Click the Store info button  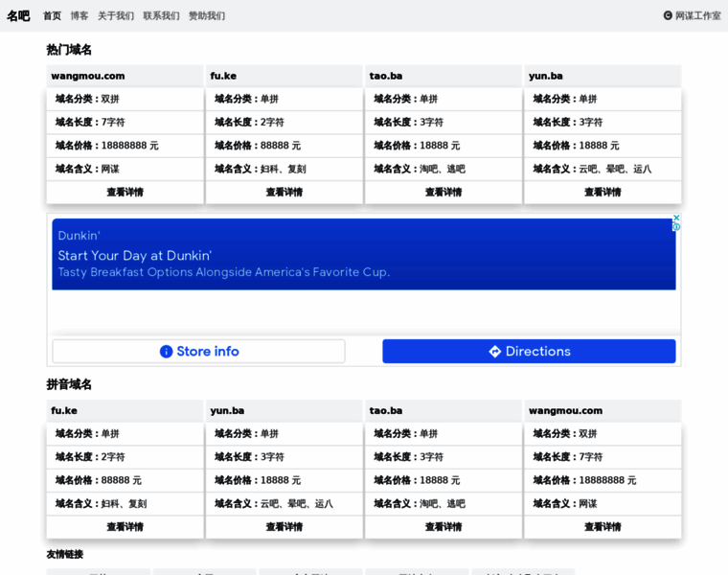point(198,351)
